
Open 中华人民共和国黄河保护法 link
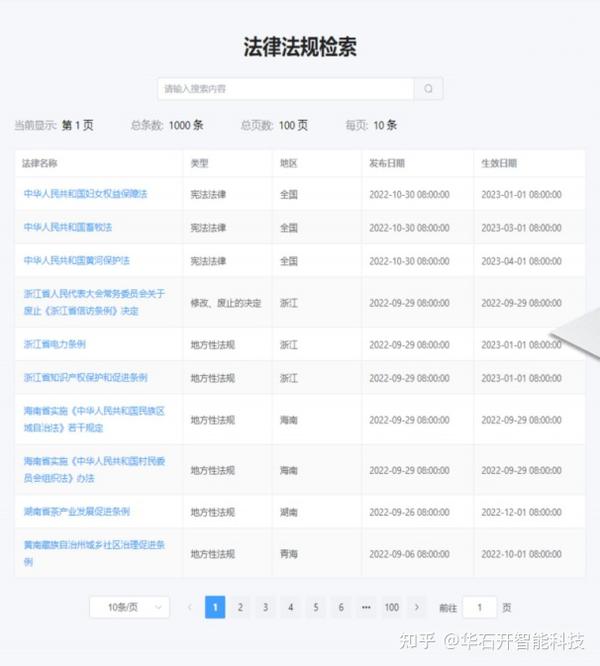(x=77, y=260)
